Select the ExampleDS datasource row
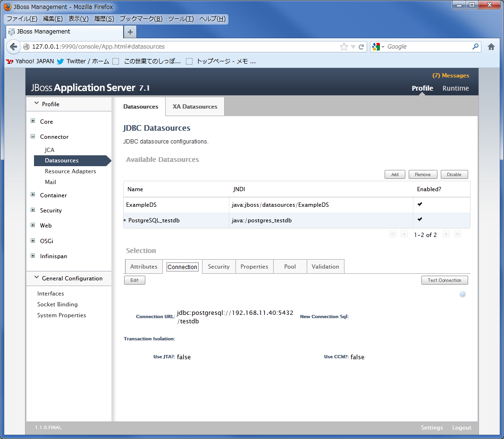 (x=297, y=205)
